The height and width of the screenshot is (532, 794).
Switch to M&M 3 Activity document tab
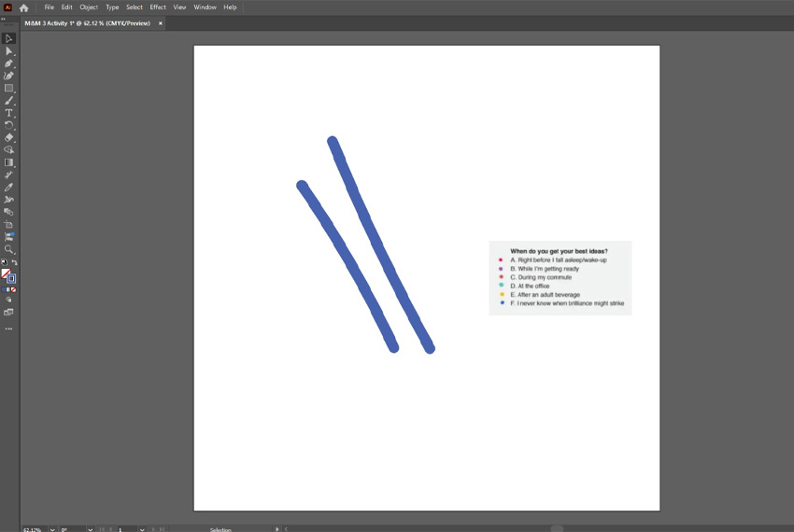89,23
